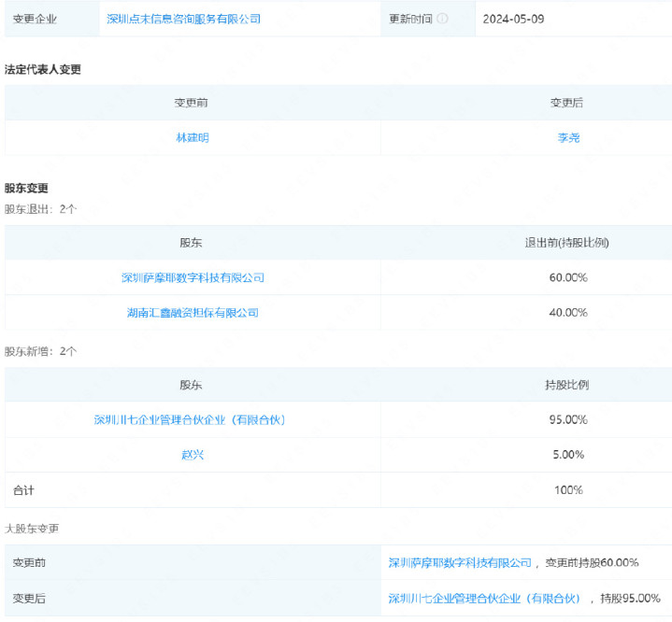Select the 5.00% shareholding cell

(568, 455)
